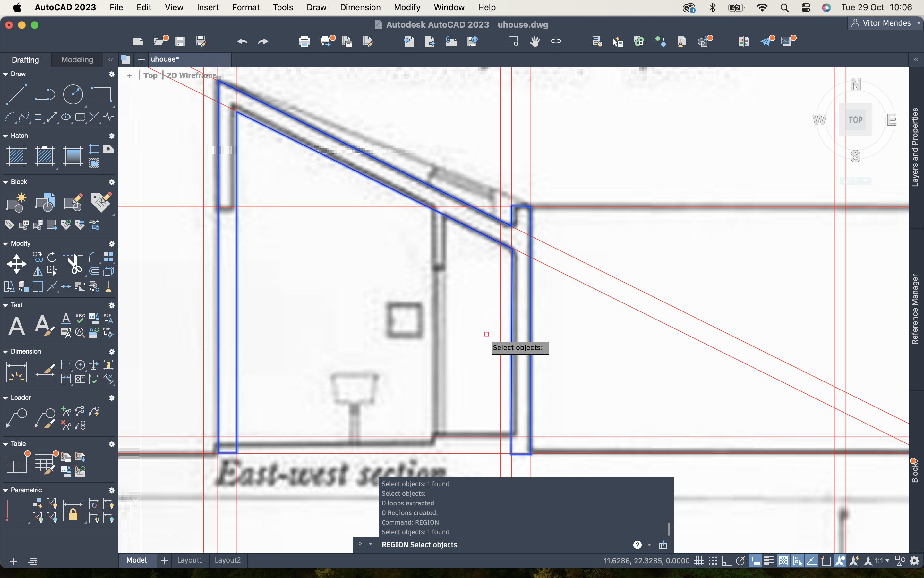This screenshot has width=924, height=578.
Task: Click TOP face on the ViewCube
Action: pos(855,120)
